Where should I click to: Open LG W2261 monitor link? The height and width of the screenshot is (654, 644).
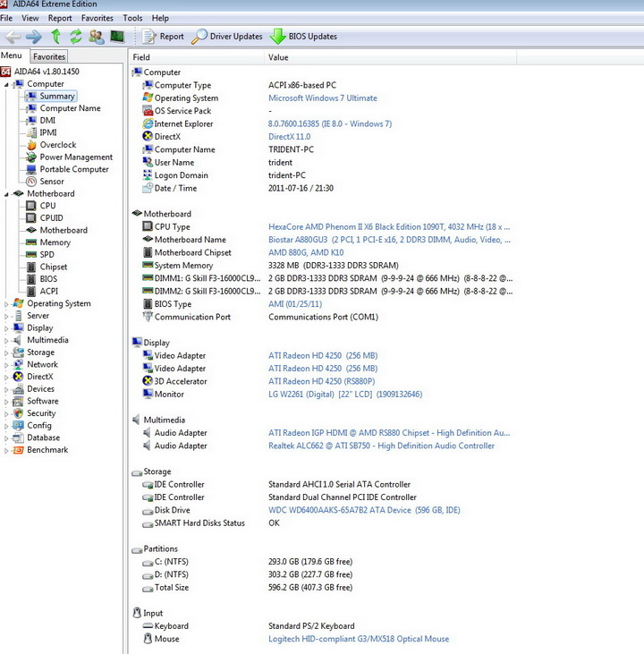click(x=345, y=395)
